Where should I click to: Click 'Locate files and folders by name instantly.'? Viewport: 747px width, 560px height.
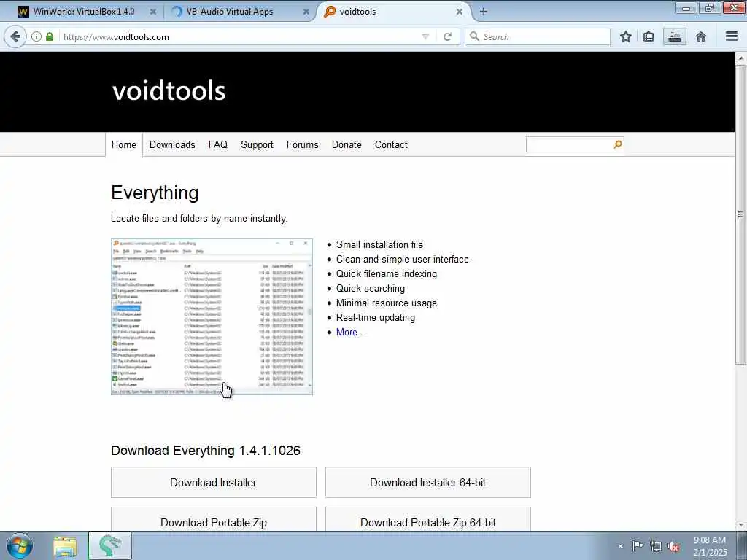click(x=199, y=219)
